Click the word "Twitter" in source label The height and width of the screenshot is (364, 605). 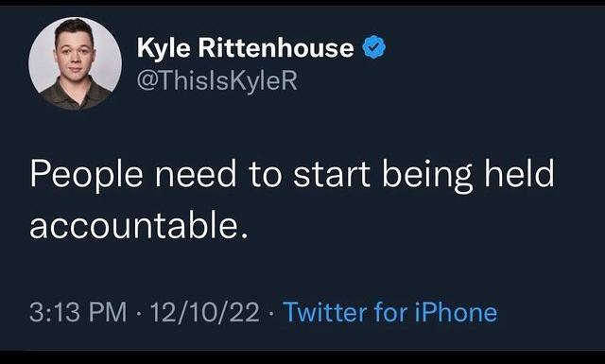[x=324, y=312]
